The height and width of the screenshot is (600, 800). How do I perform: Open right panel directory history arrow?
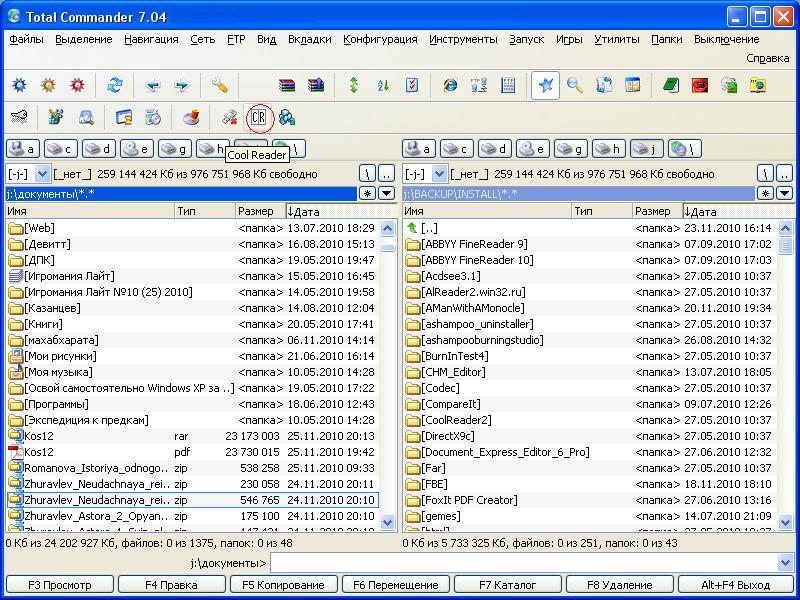784,193
